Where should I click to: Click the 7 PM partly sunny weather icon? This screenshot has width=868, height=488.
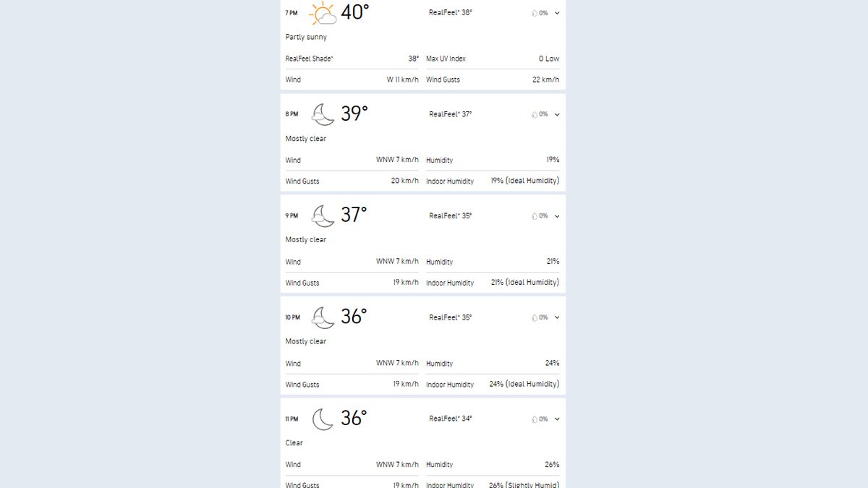(323, 13)
